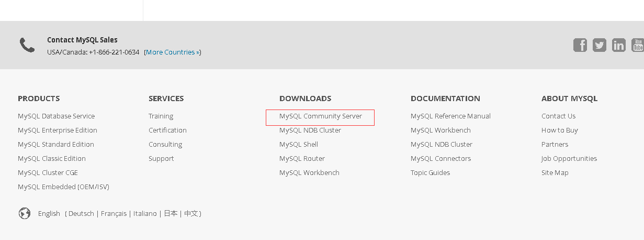Viewport: 644px width, 240px height.
Task: Open the Facebook social icon
Action: point(580,45)
